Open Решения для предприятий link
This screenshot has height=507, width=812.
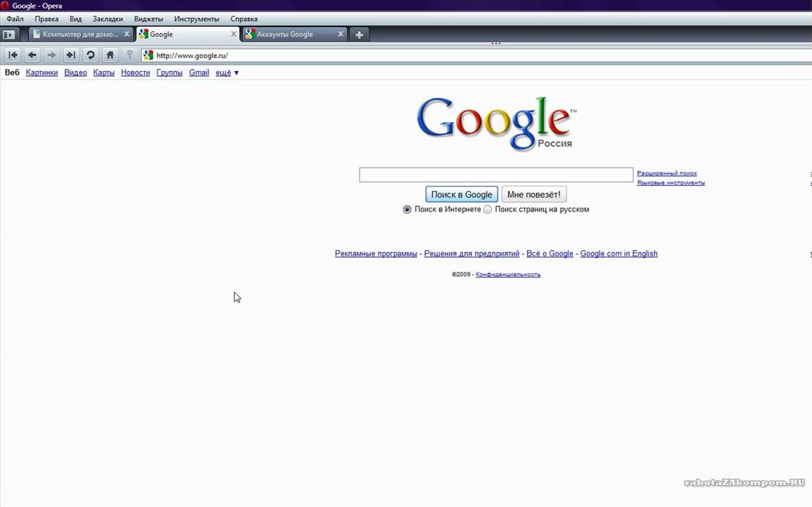471,254
